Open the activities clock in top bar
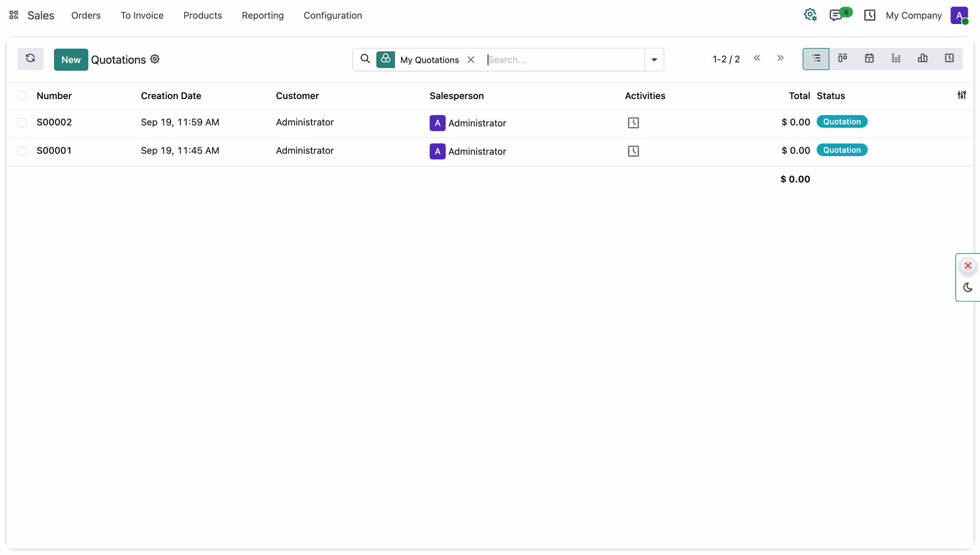 coord(870,15)
